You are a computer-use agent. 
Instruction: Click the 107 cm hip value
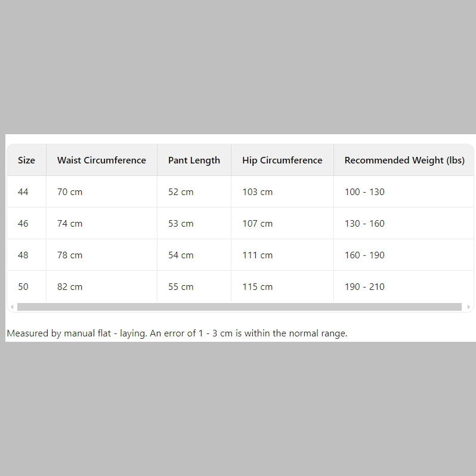point(257,224)
